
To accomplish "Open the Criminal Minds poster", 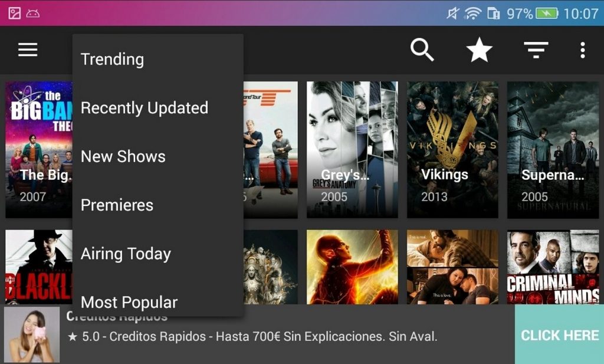I will coord(553,267).
